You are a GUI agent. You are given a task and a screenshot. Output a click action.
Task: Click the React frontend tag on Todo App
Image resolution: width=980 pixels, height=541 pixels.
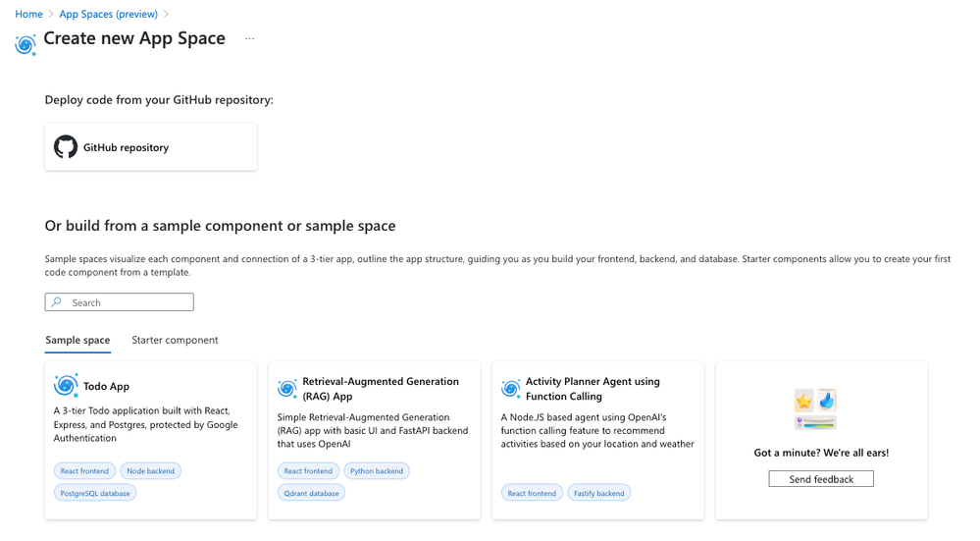click(85, 471)
